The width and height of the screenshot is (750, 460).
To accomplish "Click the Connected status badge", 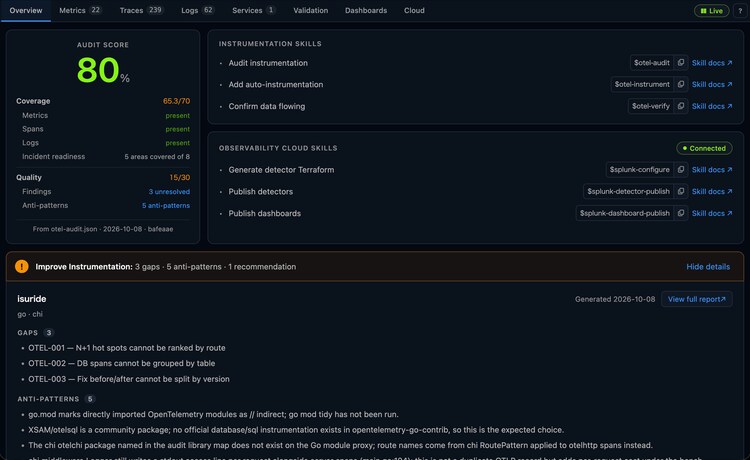I will pos(704,148).
